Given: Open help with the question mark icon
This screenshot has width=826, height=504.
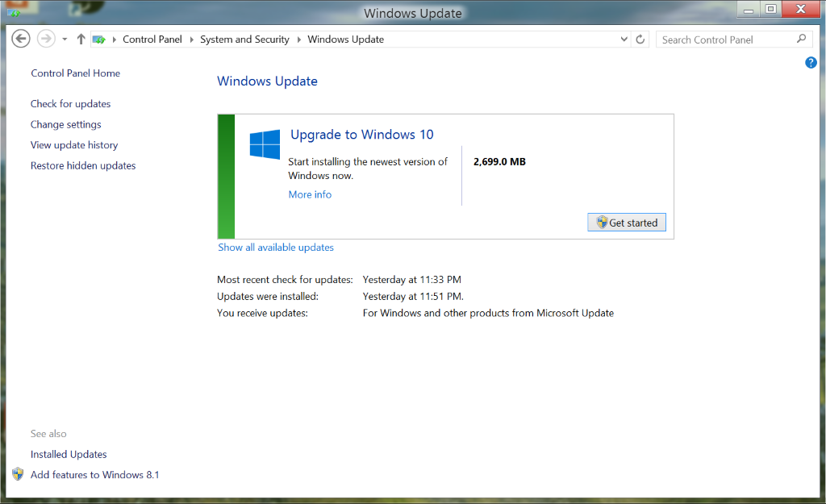Looking at the screenshot, I should click(x=811, y=63).
